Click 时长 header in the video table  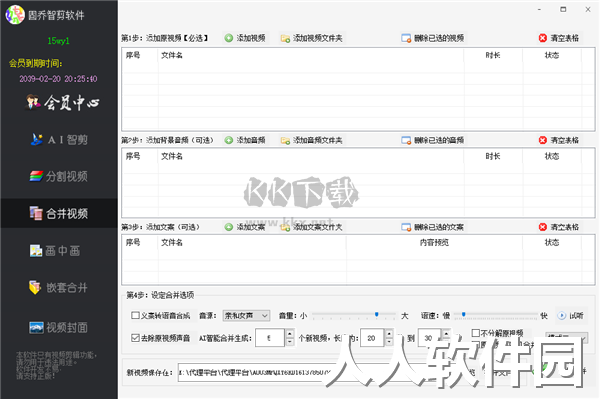pos(493,55)
